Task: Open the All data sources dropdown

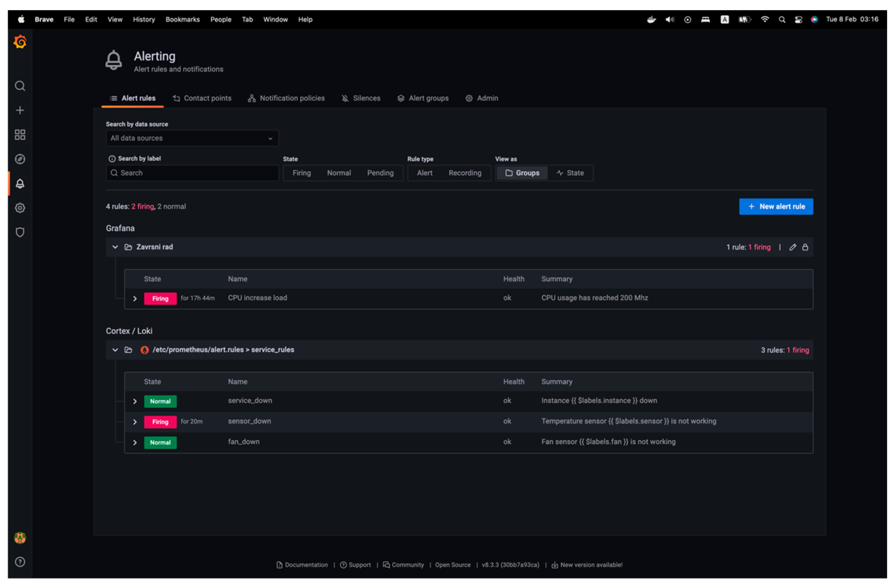Action: pyautogui.click(x=192, y=138)
